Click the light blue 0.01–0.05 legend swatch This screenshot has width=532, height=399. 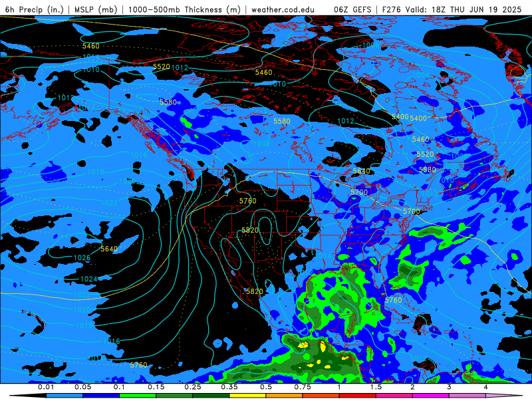65,396
